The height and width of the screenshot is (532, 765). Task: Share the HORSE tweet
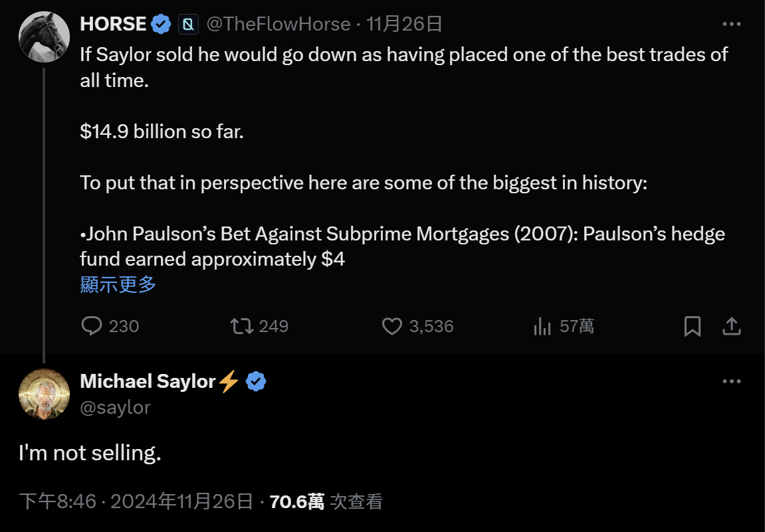click(x=731, y=326)
